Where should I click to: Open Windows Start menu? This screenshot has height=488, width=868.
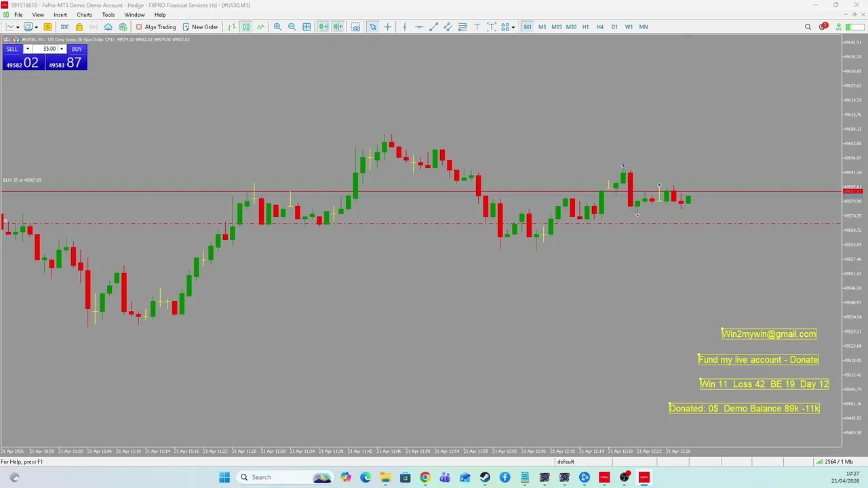(x=224, y=477)
